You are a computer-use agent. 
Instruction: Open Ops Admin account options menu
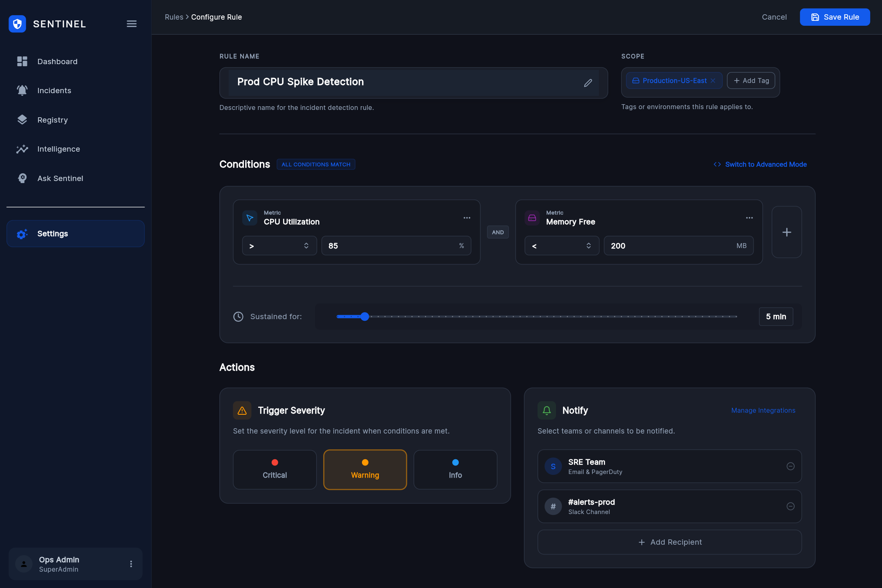(x=131, y=564)
